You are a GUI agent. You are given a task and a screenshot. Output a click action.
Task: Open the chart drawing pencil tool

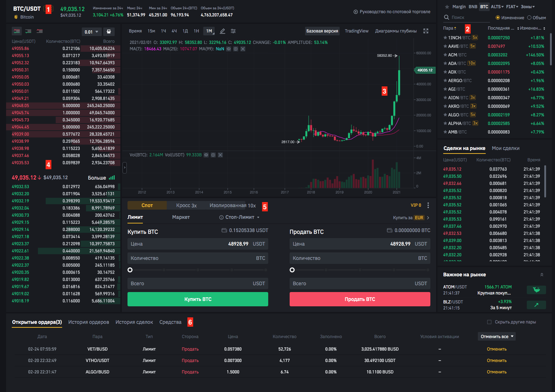tap(222, 31)
